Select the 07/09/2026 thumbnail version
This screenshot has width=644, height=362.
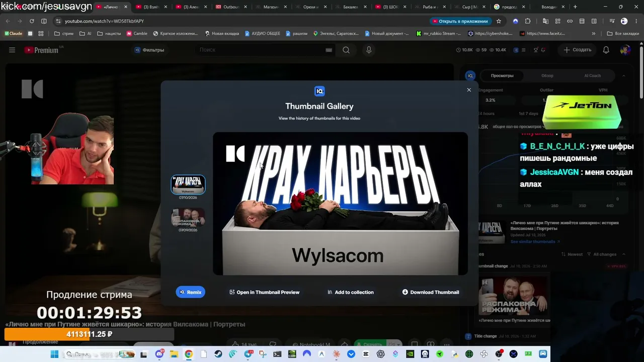[188, 217]
